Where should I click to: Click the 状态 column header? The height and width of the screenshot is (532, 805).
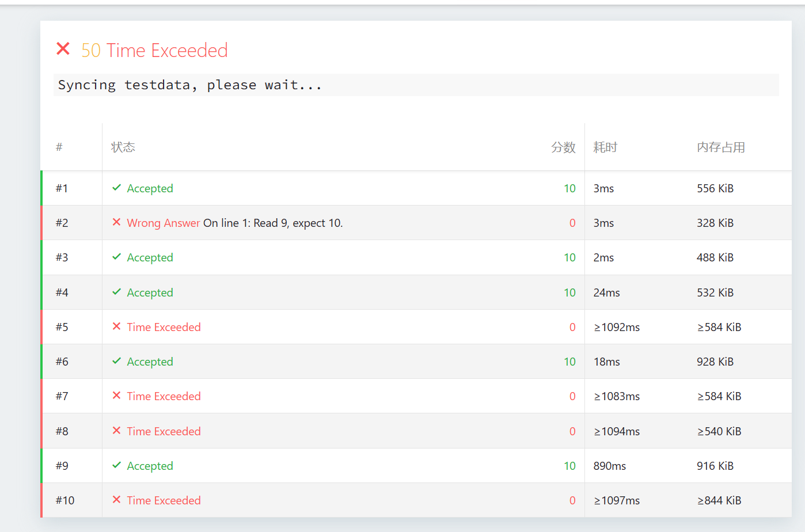(123, 147)
